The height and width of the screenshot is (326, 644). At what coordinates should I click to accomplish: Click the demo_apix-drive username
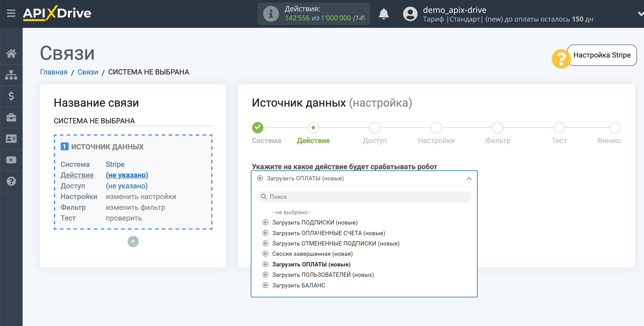point(454,10)
